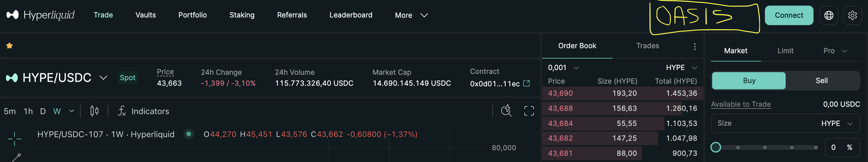This screenshot has height=162, width=868.
Task: Expand the HYPE/USDC pair selector
Action: (103, 78)
